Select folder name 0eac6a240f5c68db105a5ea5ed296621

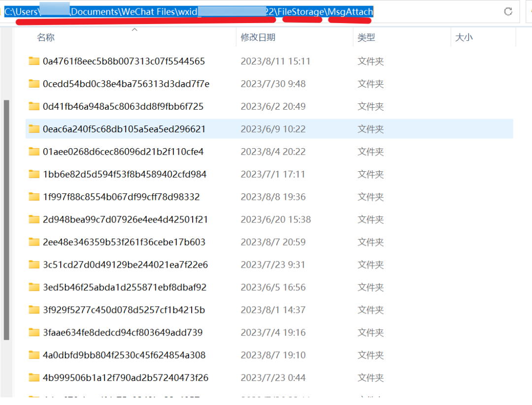[x=124, y=129]
